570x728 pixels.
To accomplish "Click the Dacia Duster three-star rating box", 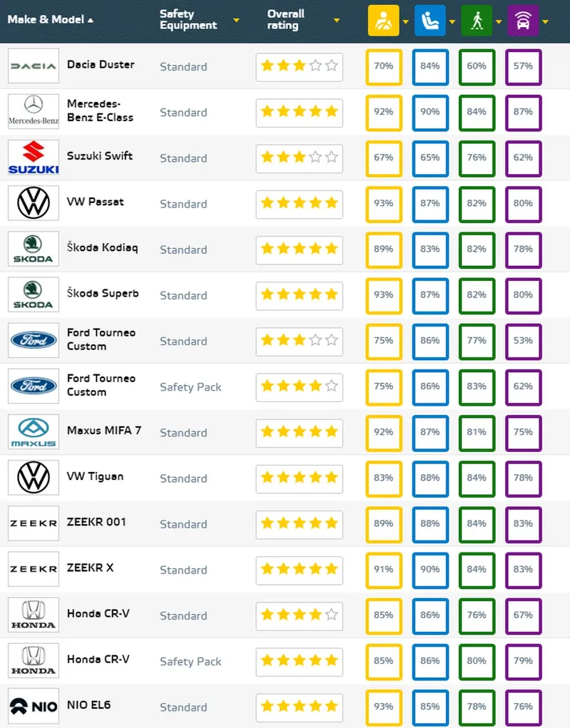I will [299, 66].
